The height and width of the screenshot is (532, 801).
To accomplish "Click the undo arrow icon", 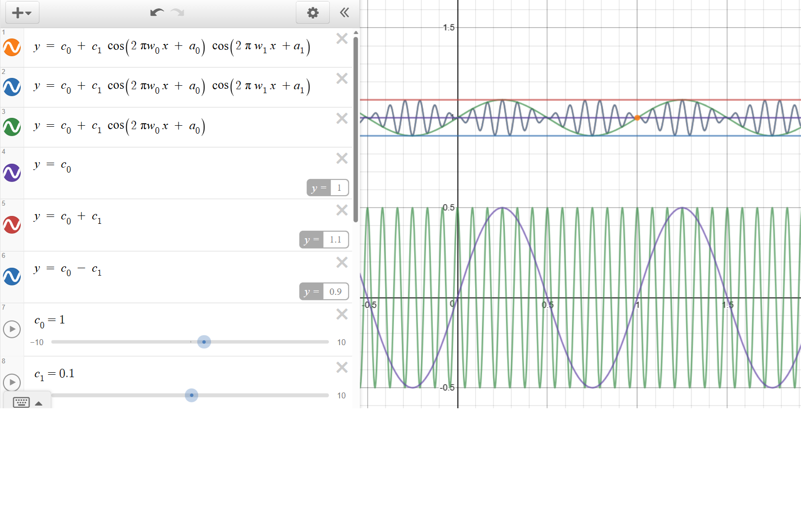I will [x=157, y=12].
